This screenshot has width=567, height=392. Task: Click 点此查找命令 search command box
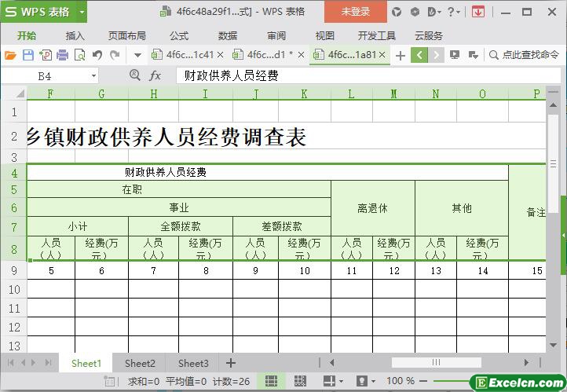coord(524,55)
